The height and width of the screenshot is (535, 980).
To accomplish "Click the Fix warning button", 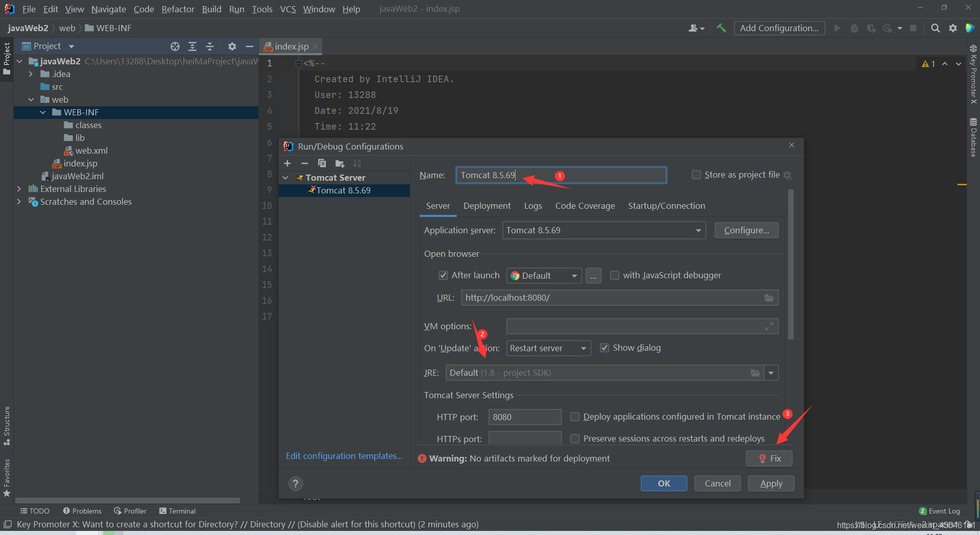I will point(769,458).
